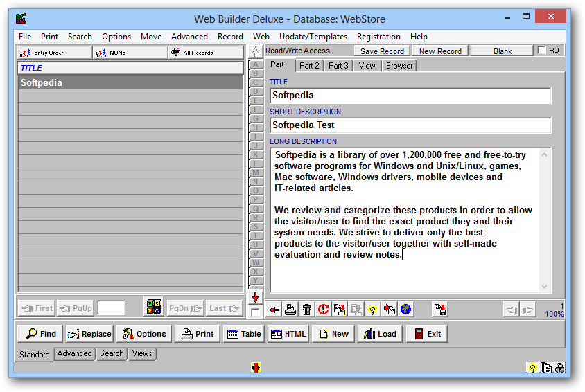The width and height of the screenshot is (585, 392).
Task: Click the right-pointing hand icon beside the 100% indicator
Action: tap(528, 310)
